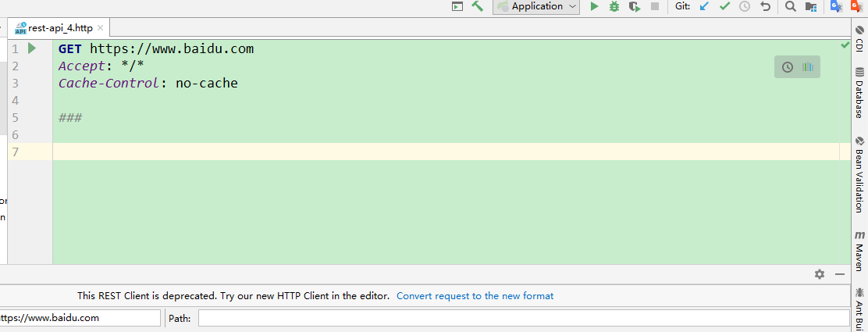This screenshot has width=868, height=332.
Task: Open the Ant Build tool window
Action: point(859,308)
